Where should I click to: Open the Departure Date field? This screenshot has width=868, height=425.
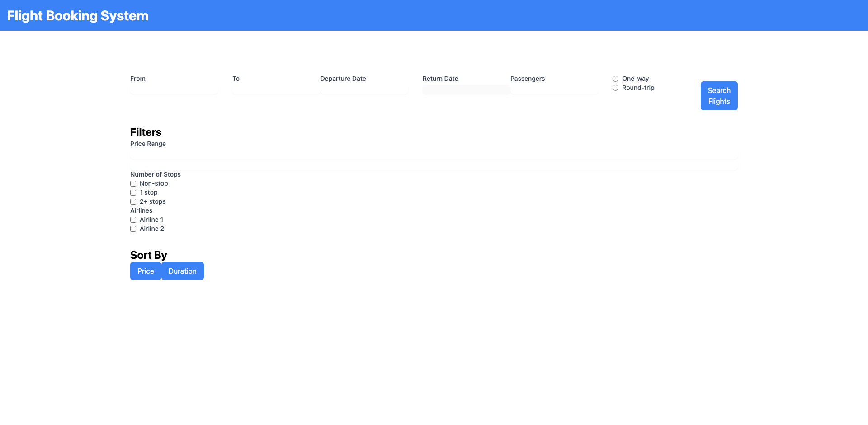pos(364,89)
